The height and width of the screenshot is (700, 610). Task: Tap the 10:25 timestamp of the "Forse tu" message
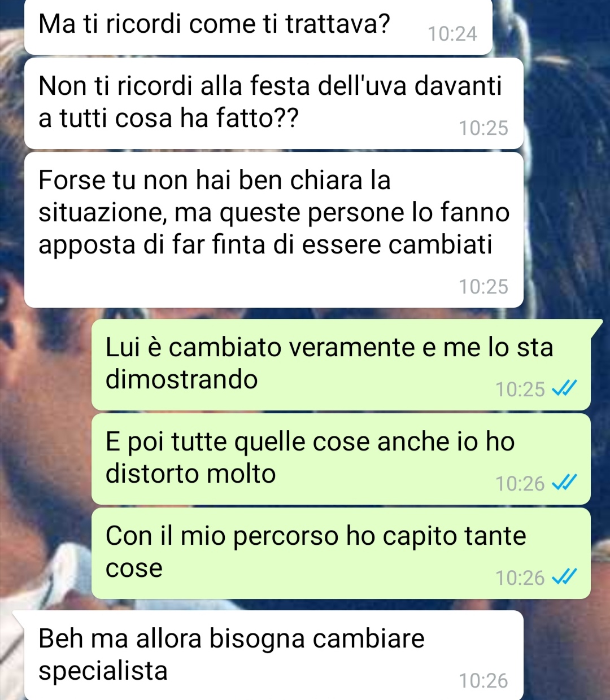pyautogui.click(x=483, y=287)
